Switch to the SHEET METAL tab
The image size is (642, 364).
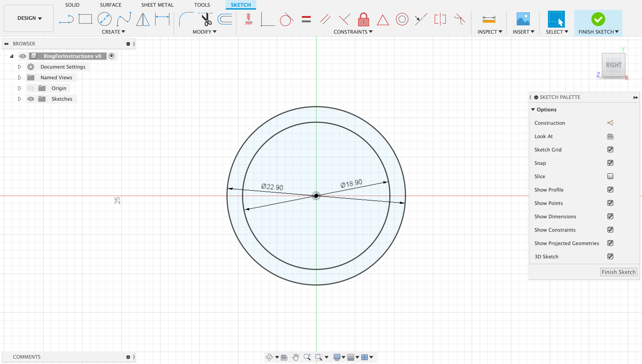click(x=157, y=5)
